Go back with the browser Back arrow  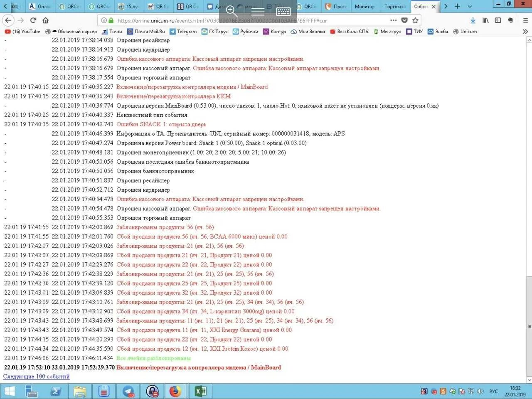(8, 20)
